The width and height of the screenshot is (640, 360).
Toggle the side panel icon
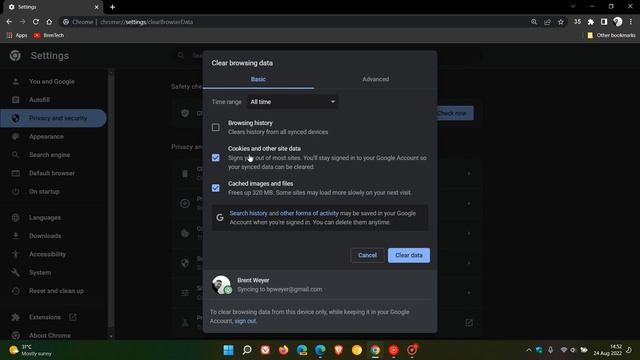[x=604, y=22]
